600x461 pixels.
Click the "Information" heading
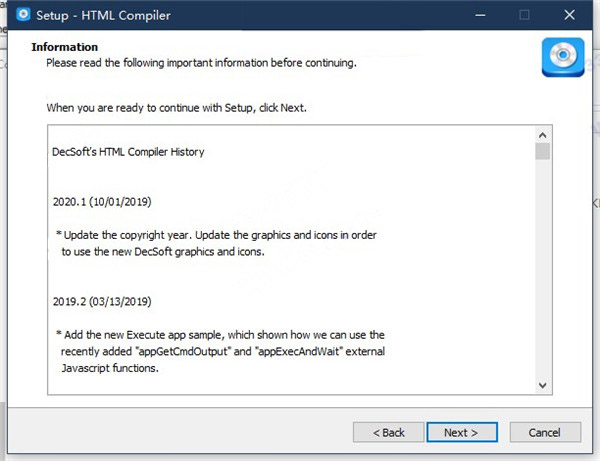pos(65,47)
